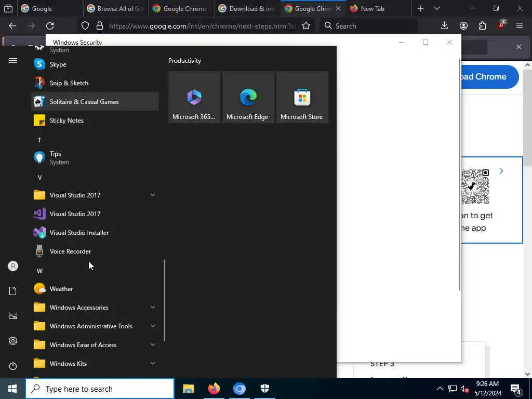Close the active Google Chrome tab
The width and height of the screenshot is (532, 399).
click(338, 8)
